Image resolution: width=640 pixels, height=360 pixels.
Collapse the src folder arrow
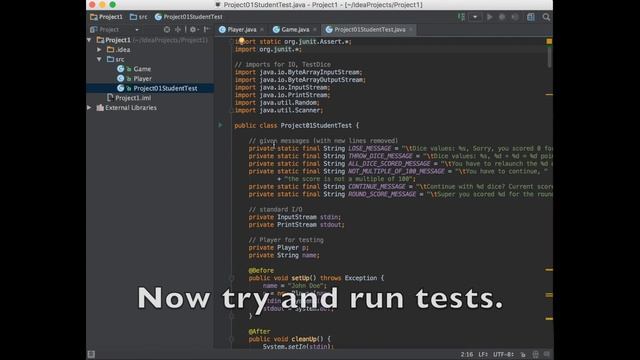pos(99,59)
